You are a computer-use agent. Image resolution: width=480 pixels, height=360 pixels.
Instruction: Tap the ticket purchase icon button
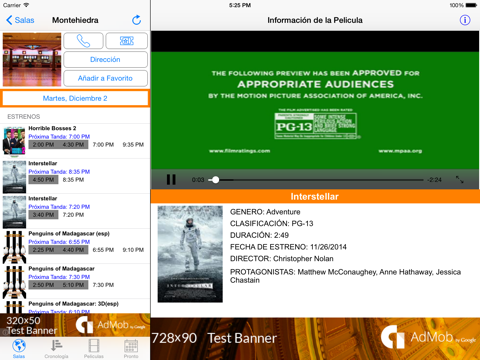point(127,41)
